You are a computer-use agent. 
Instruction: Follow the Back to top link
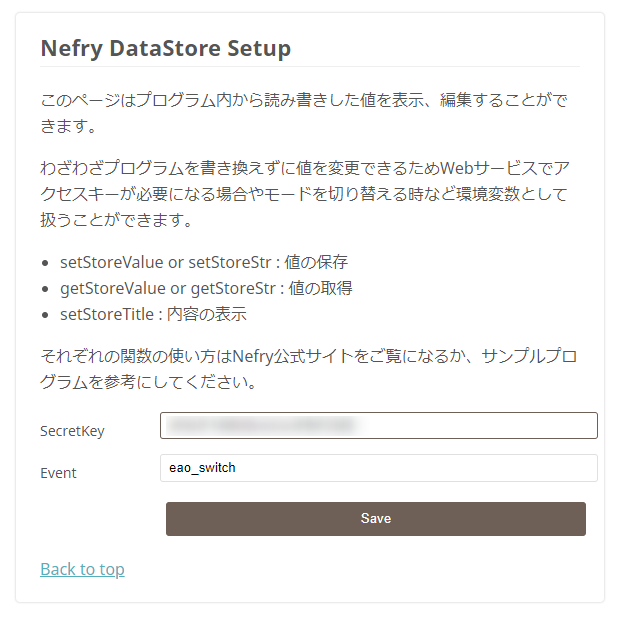(82, 569)
